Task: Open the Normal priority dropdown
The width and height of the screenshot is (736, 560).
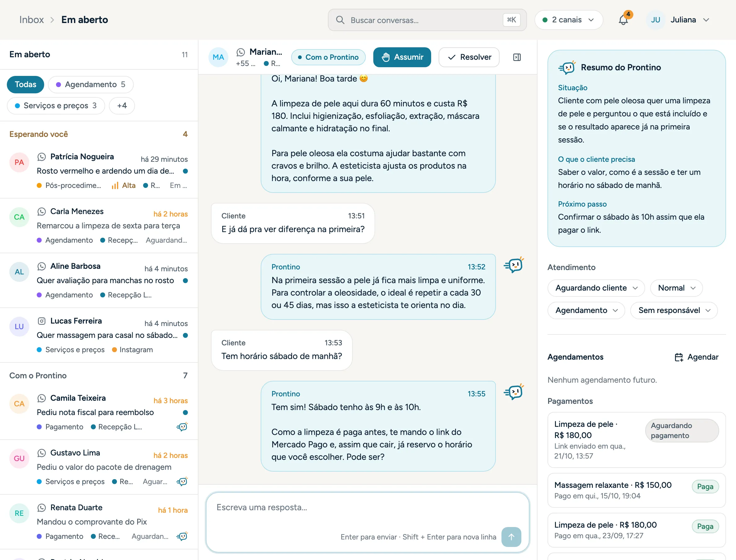Action: pos(676,288)
